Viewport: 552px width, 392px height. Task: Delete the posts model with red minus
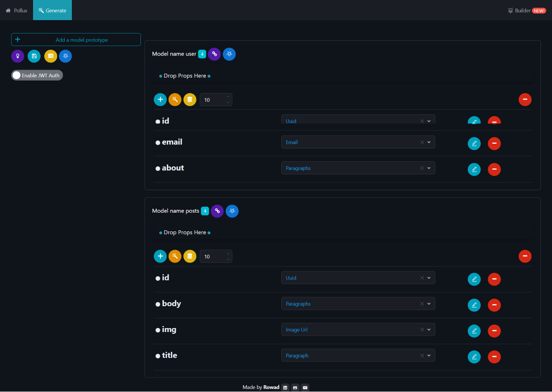525,256
